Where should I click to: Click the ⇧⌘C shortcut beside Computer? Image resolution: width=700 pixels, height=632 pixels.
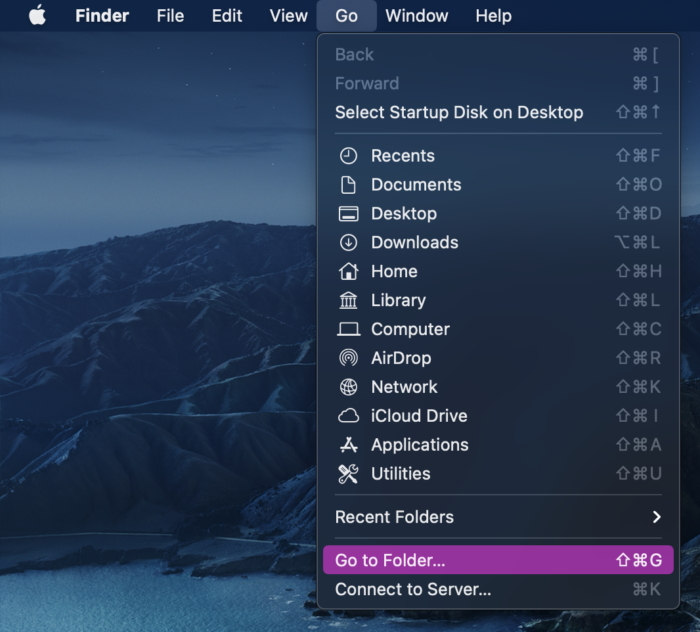coord(639,329)
